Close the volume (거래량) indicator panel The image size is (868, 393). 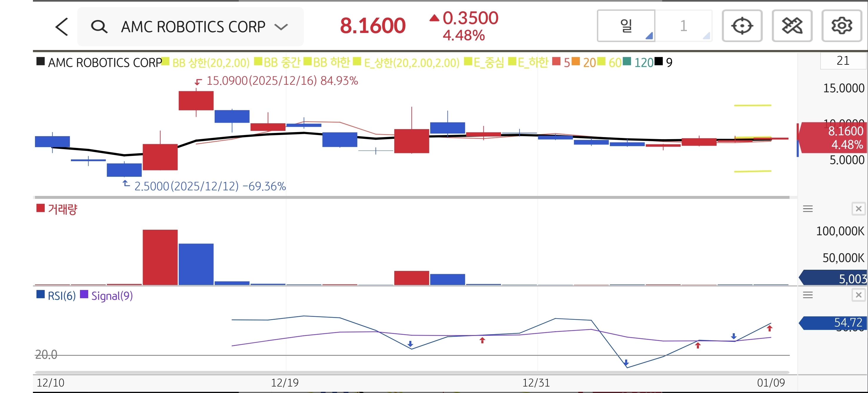click(858, 209)
